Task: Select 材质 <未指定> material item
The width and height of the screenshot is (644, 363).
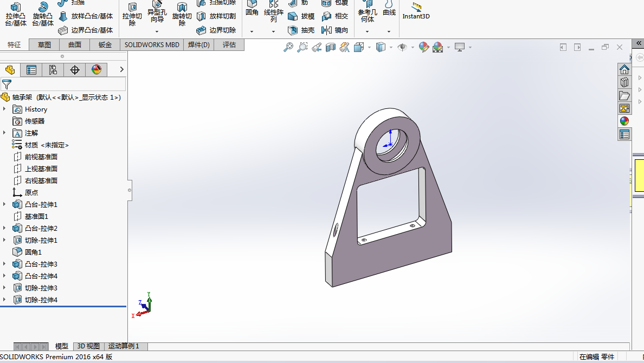Action: click(40, 145)
